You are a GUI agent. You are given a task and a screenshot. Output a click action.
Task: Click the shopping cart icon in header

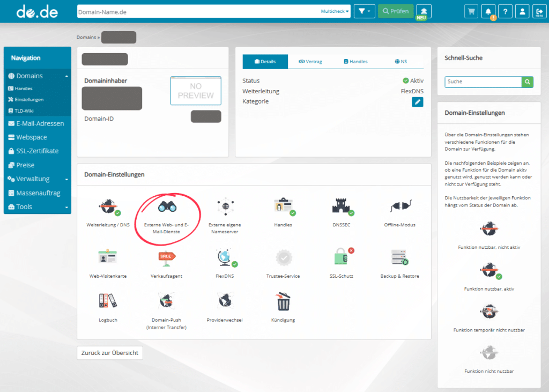coord(472,11)
